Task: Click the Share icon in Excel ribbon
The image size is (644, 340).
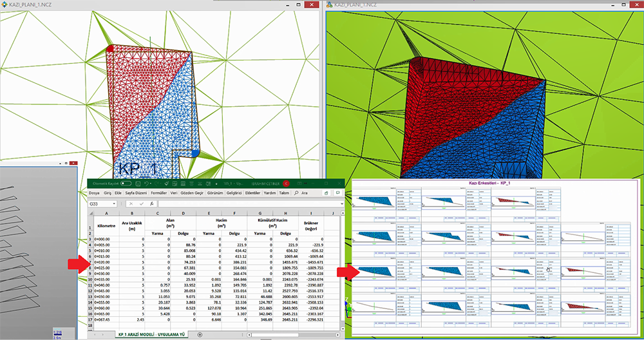Action: [327, 193]
